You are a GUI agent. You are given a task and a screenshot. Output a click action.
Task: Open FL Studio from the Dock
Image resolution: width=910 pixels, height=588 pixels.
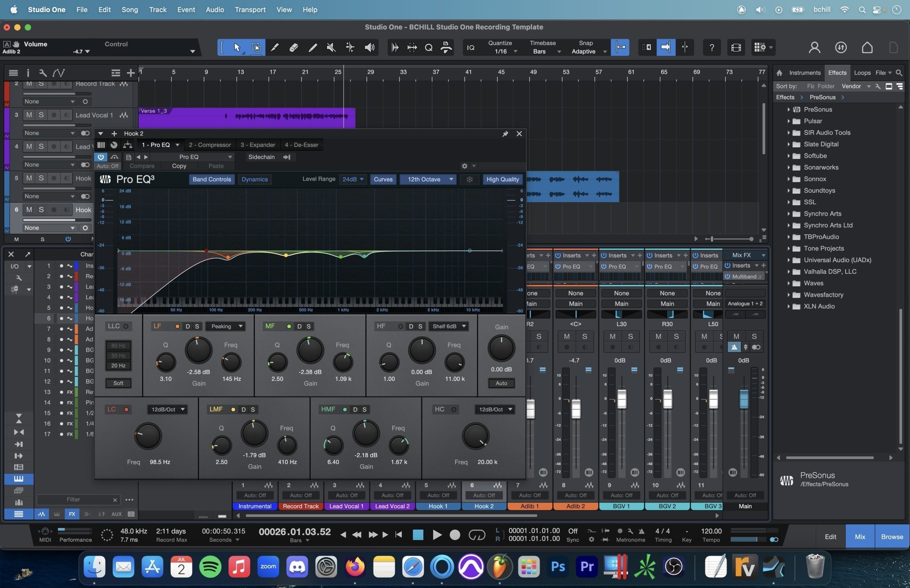coord(500,567)
